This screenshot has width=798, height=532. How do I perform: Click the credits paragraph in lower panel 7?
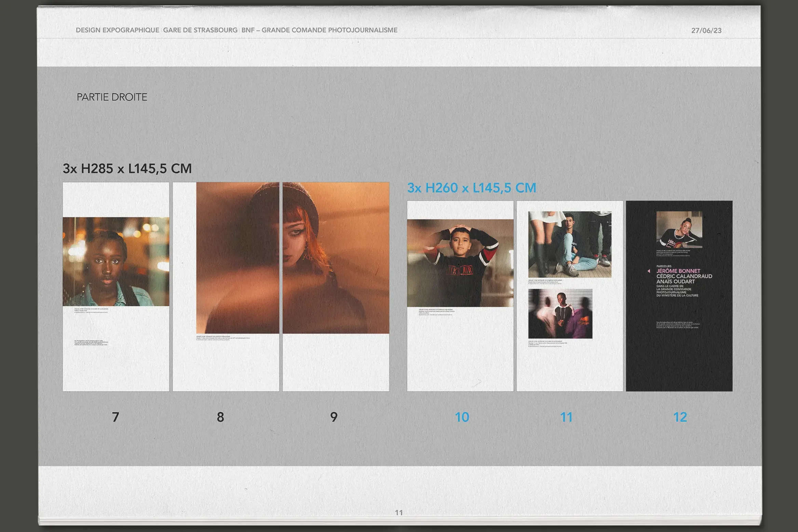[91, 343]
